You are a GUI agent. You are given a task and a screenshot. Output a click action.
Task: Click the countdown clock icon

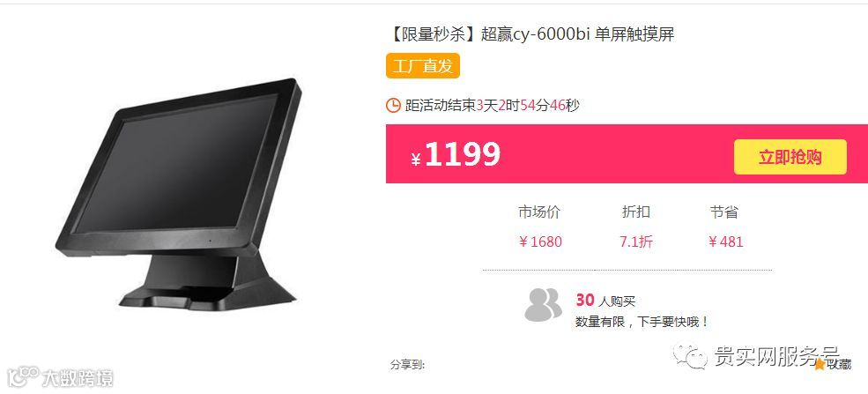[x=393, y=105]
